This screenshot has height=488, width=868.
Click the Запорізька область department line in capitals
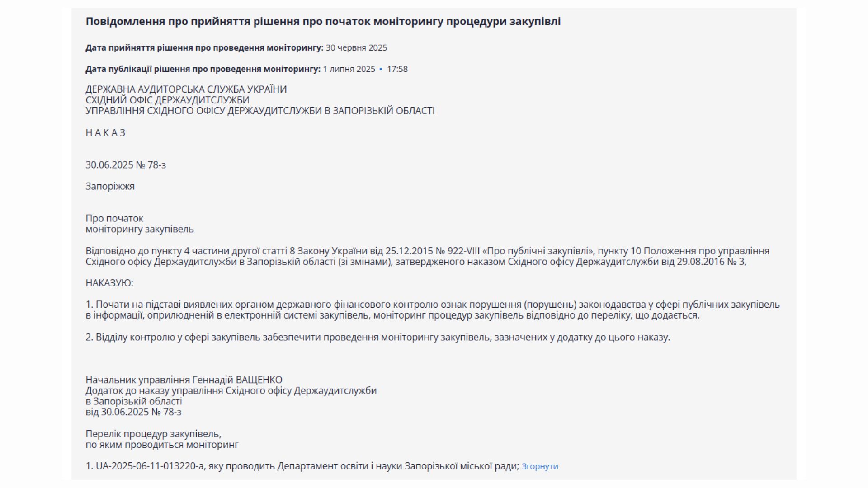[260, 111]
